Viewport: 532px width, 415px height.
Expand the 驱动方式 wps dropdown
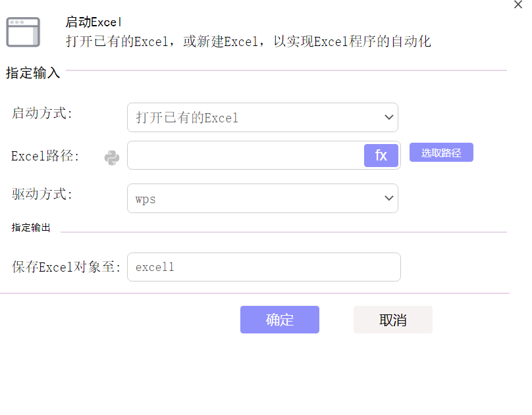tap(263, 199)
